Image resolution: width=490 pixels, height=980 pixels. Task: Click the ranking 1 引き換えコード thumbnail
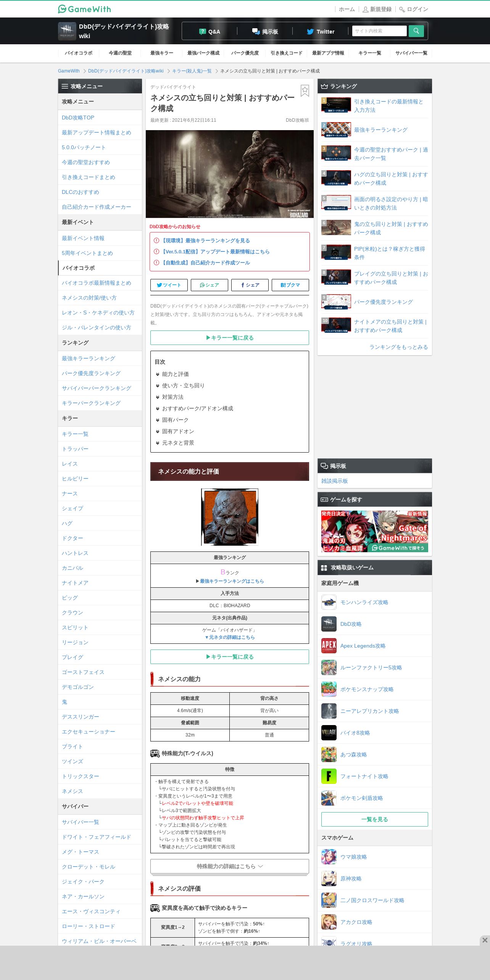[x=336, y=105]
